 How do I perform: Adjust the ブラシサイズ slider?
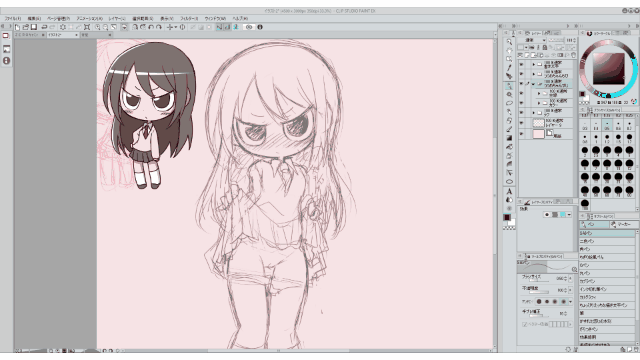tap(539, 281)
